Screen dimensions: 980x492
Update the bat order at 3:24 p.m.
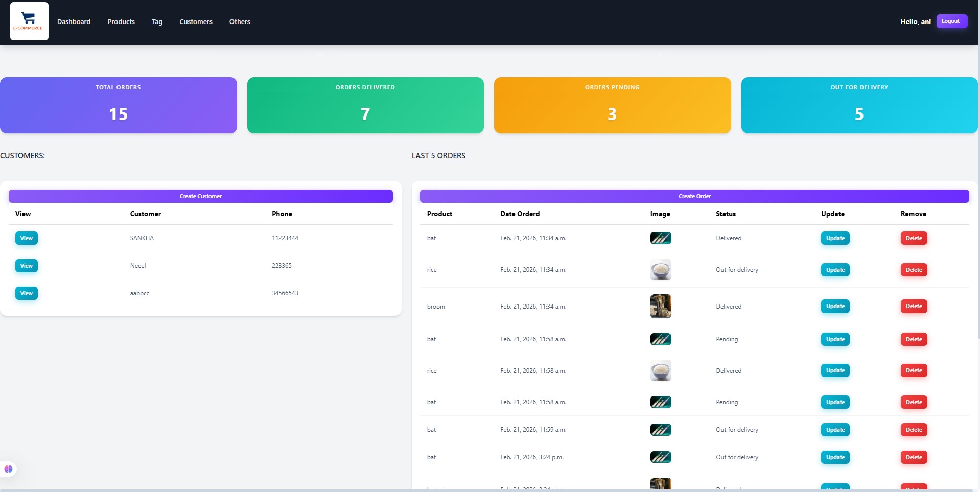835,457
